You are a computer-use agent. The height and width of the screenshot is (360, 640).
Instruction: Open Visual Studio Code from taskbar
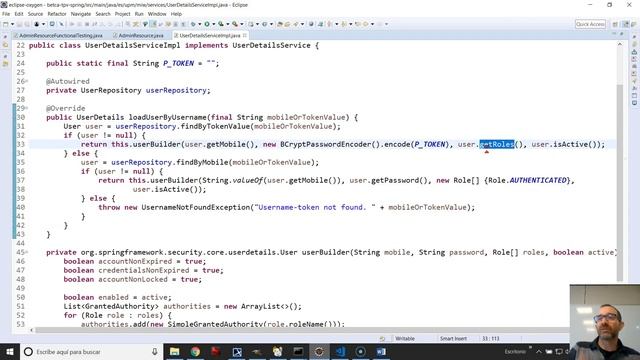(x=340, y=351)
